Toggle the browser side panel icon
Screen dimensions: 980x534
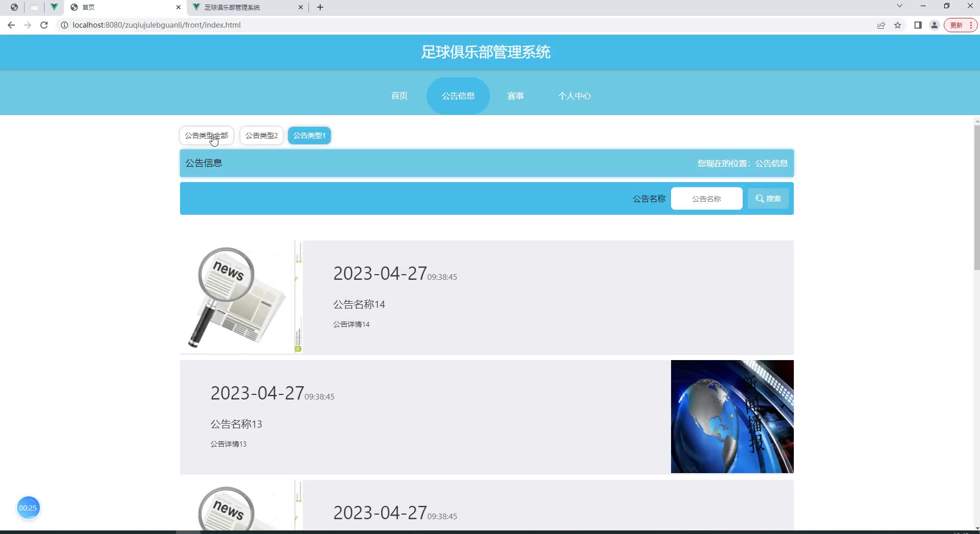click(x=918, y=25)
